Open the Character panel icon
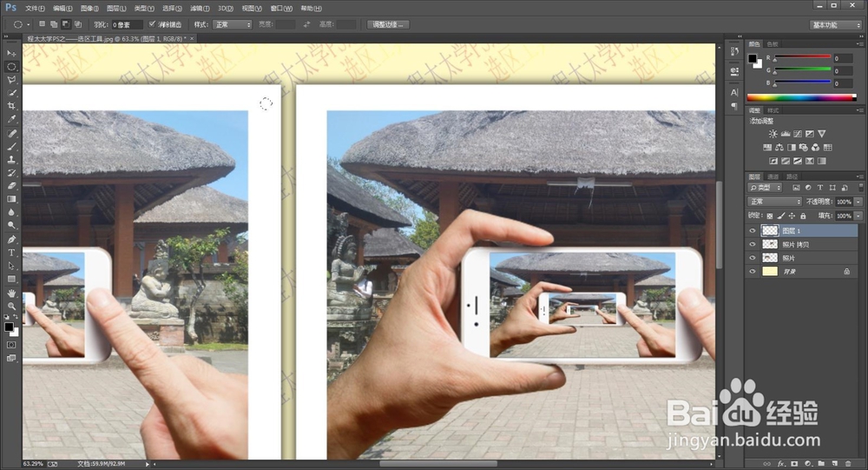868x470 pixels. pyautogui.click(x=734, y=93)
